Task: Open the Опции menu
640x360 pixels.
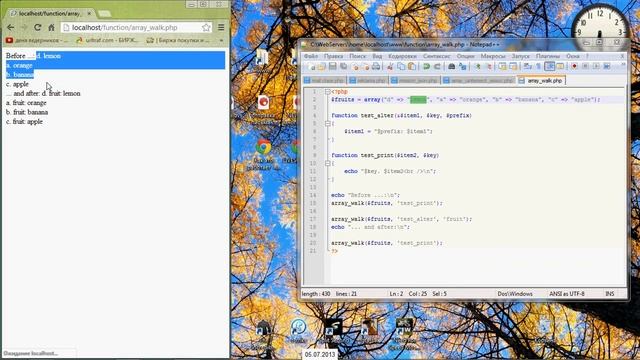Action: coord(466,56)
